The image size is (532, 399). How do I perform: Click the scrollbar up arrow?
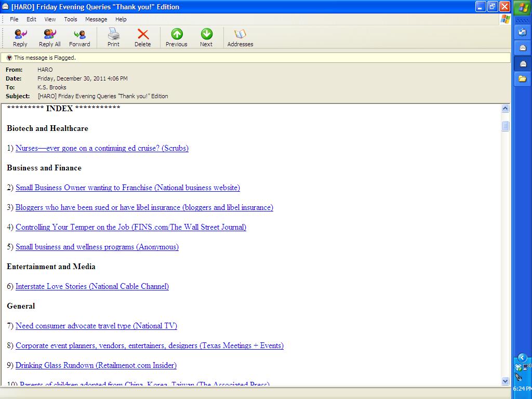pyautogui.click(x=505, y=109)
